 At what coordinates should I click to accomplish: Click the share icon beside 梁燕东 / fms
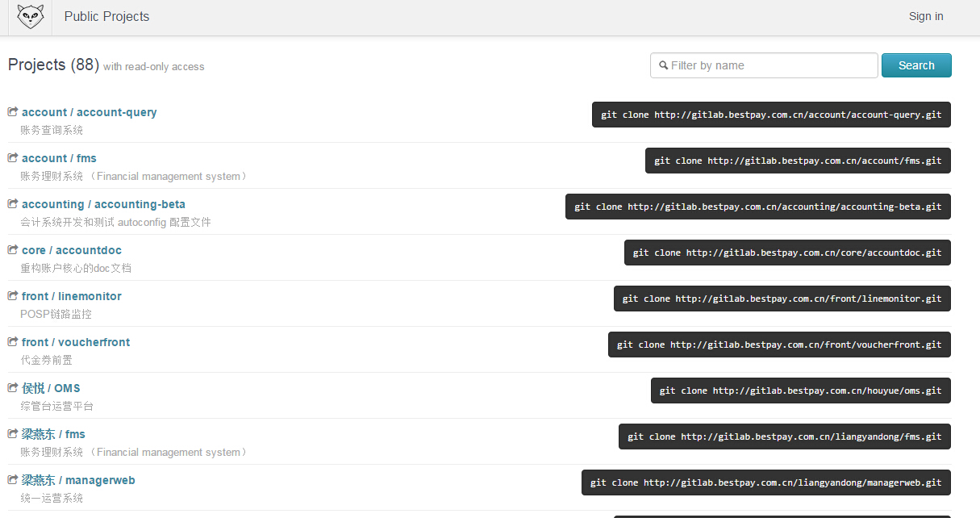[x=13, y=434]
